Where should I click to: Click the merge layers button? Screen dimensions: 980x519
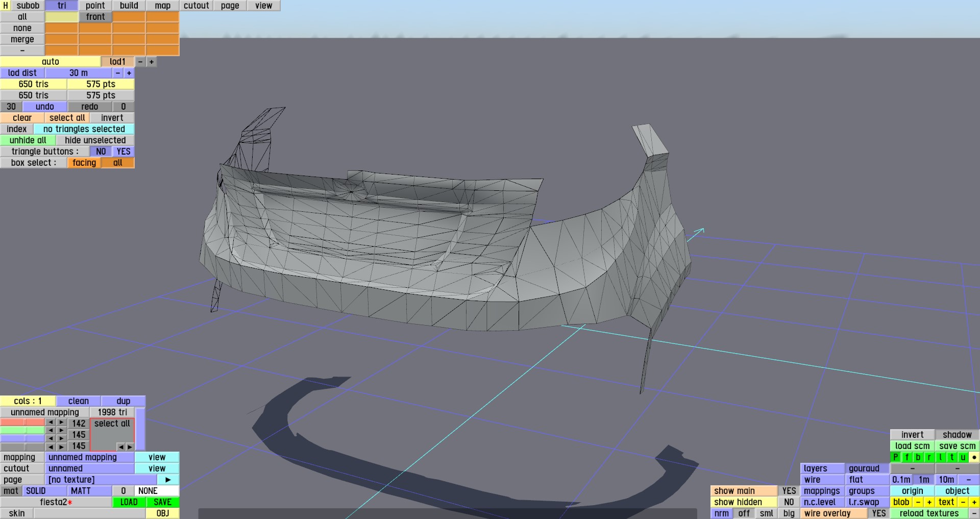[x=22, y=39]
